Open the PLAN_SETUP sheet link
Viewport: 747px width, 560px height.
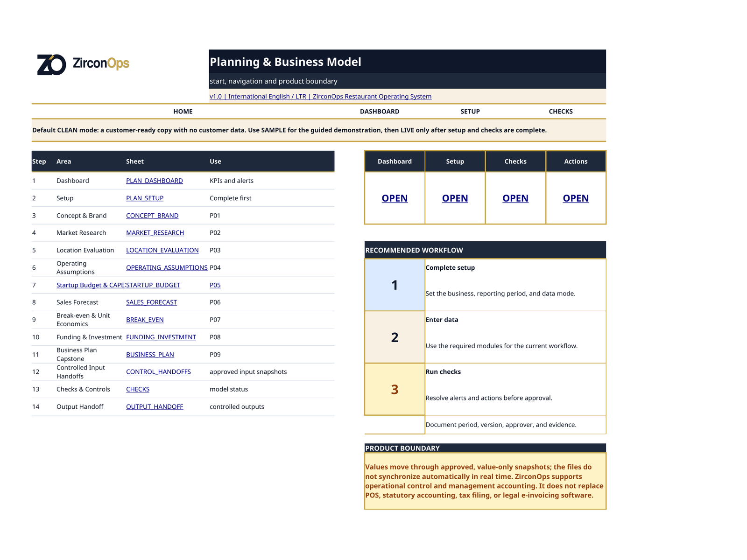coord(145,198)
